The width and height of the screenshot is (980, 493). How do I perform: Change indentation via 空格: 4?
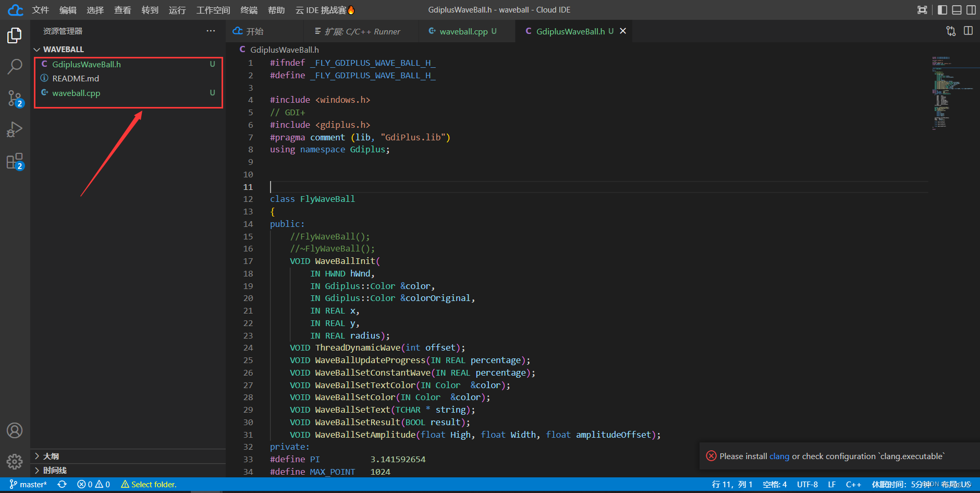click(775, 485)
